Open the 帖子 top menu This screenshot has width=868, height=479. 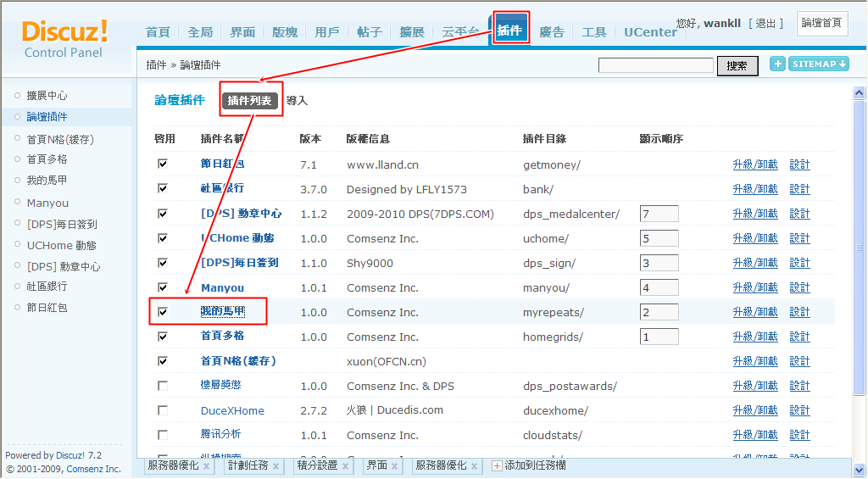[370, 32]
